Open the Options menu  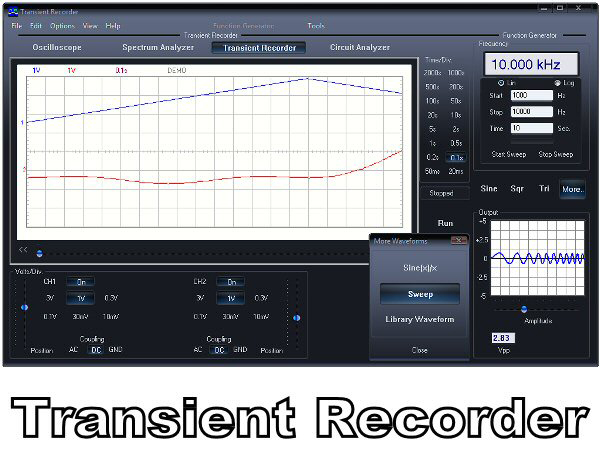pyautogui.click(x=62, y=26)
